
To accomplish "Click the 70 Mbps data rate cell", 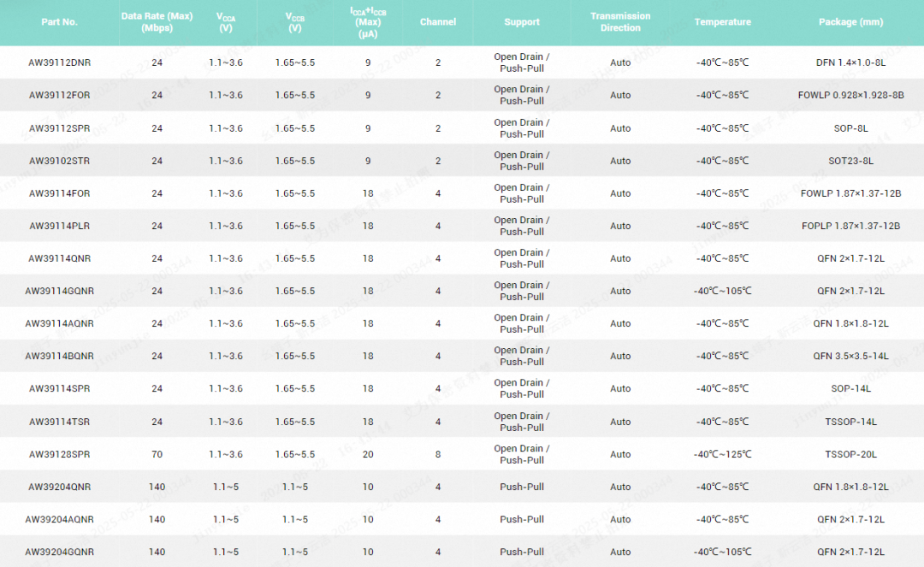I will point(157,454).
